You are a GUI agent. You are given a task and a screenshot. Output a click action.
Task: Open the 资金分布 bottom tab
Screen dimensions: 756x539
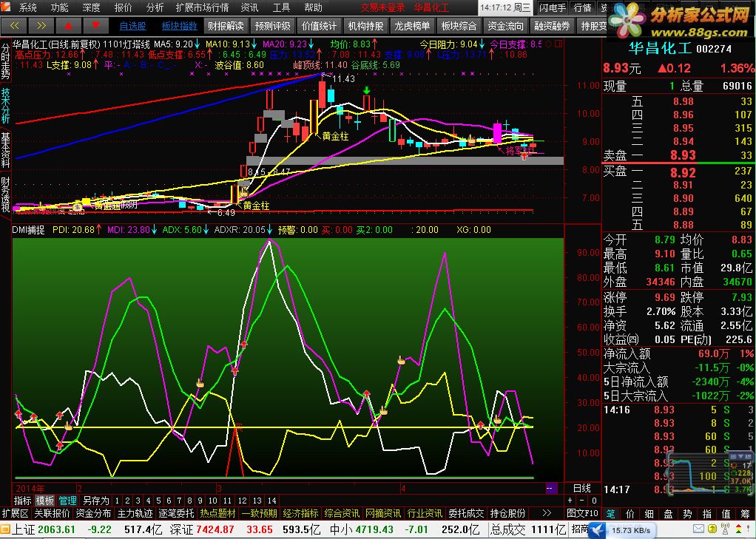[93, 513]
